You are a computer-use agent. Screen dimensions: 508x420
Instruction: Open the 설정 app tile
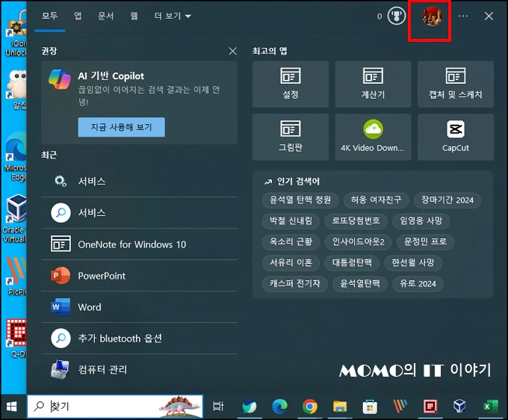291,84
